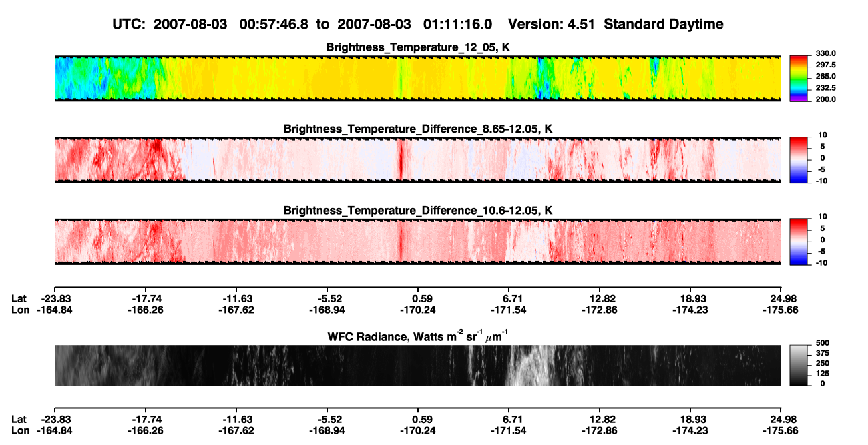Click '-10' on the 8.65-12.05 colorbar
868x445 pixels.
822,181
